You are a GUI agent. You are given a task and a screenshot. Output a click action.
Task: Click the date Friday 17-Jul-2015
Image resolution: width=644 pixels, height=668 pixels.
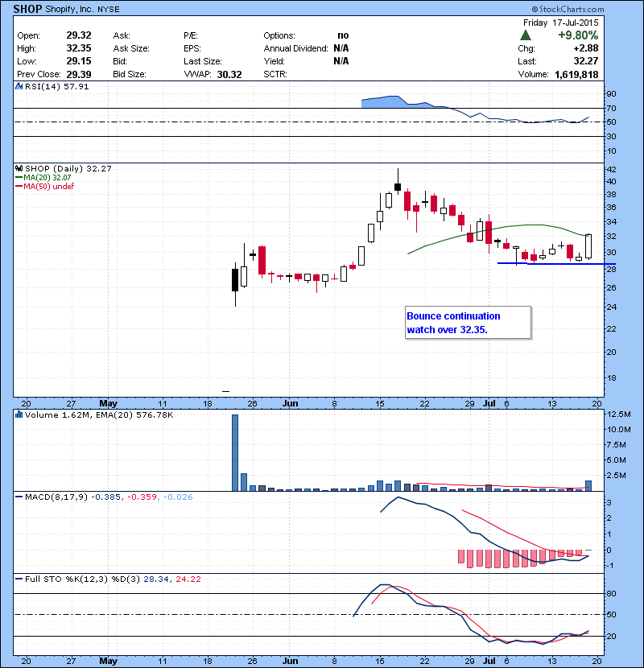point(560,23)
